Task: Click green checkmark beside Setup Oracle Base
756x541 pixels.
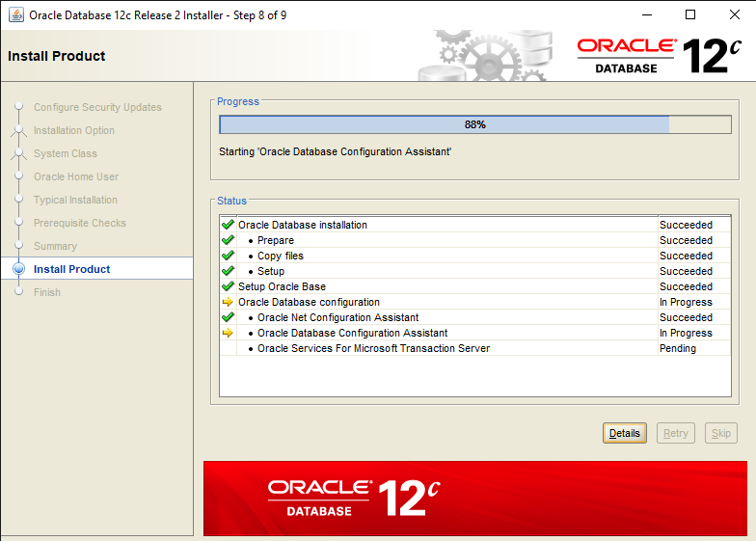Action: click(228, 286)
